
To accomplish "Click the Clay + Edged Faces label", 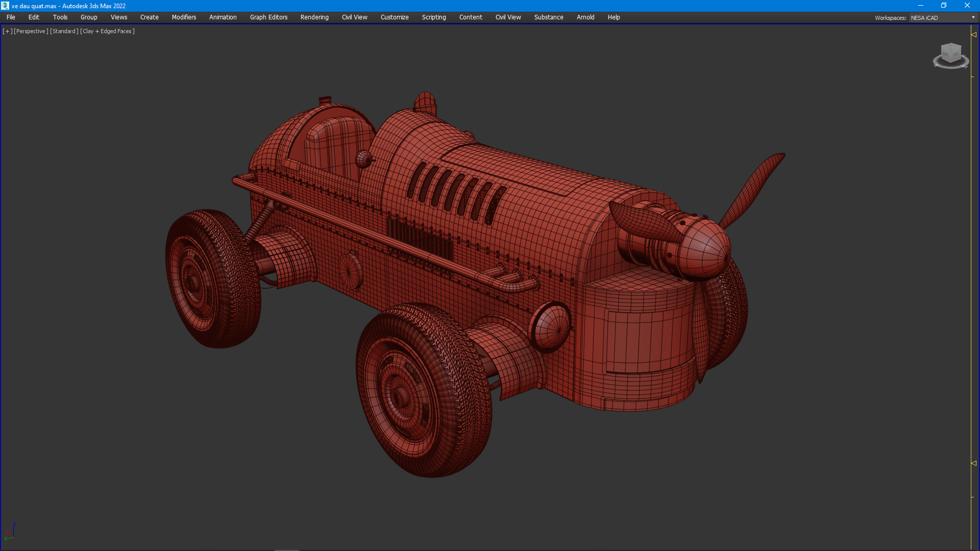I will [108, 31].
